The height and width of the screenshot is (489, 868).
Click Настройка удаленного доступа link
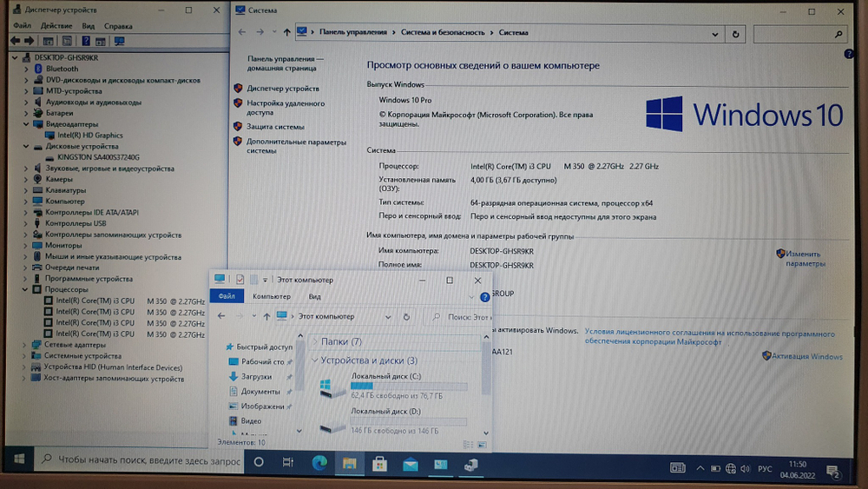click(x=286, y=108)
